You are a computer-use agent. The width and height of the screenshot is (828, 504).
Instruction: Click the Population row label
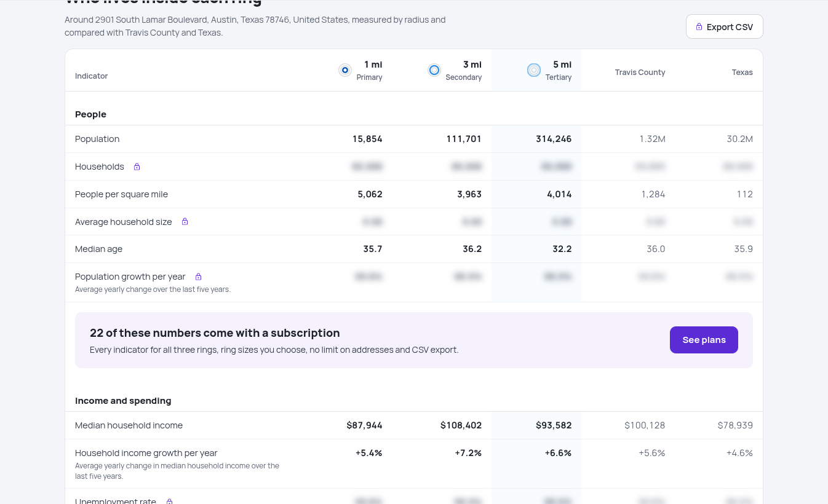click(97, 139)
